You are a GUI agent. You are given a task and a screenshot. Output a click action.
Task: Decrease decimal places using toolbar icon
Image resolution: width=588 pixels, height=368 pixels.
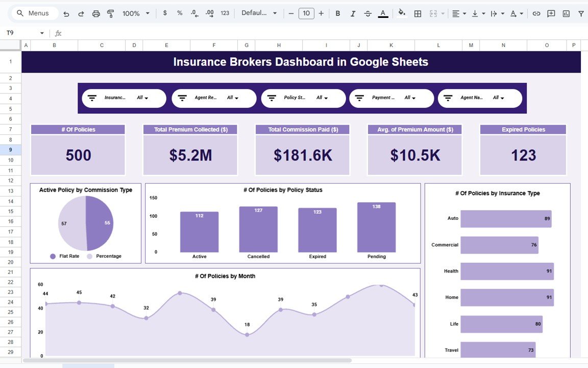194,13
